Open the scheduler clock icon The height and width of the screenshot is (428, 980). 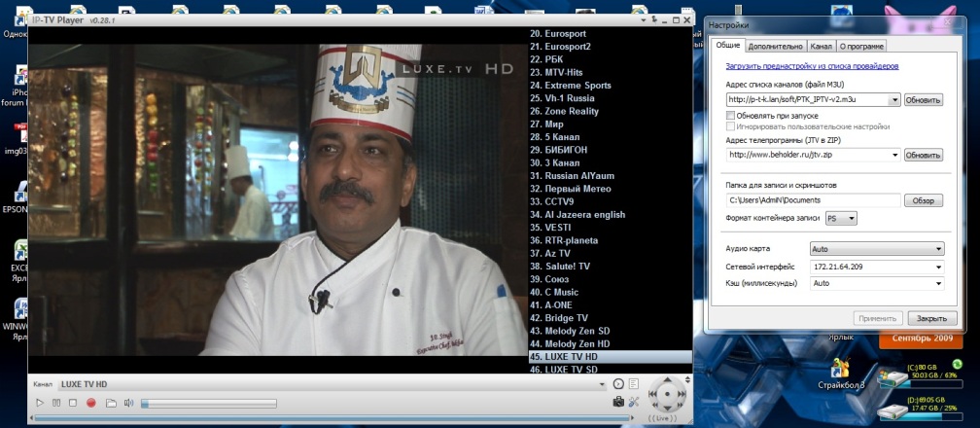pos(618,383)
